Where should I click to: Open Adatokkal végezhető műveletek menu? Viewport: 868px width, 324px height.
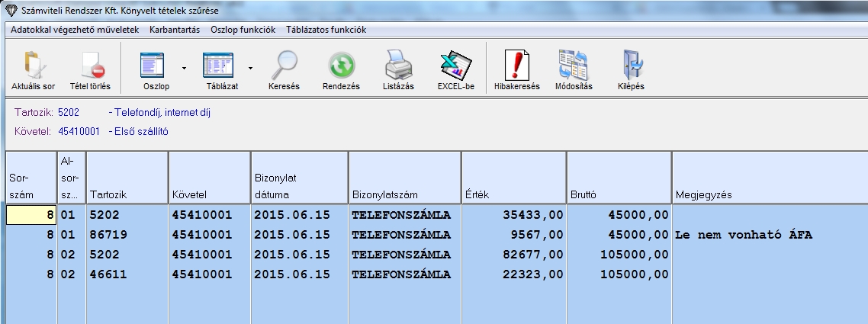tap(75, 30)
